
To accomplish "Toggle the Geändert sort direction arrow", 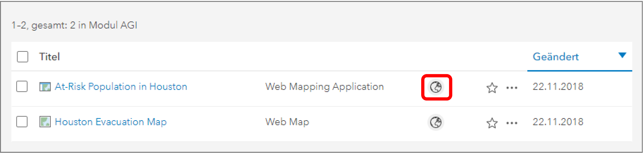I will click(x=622, y=55).
